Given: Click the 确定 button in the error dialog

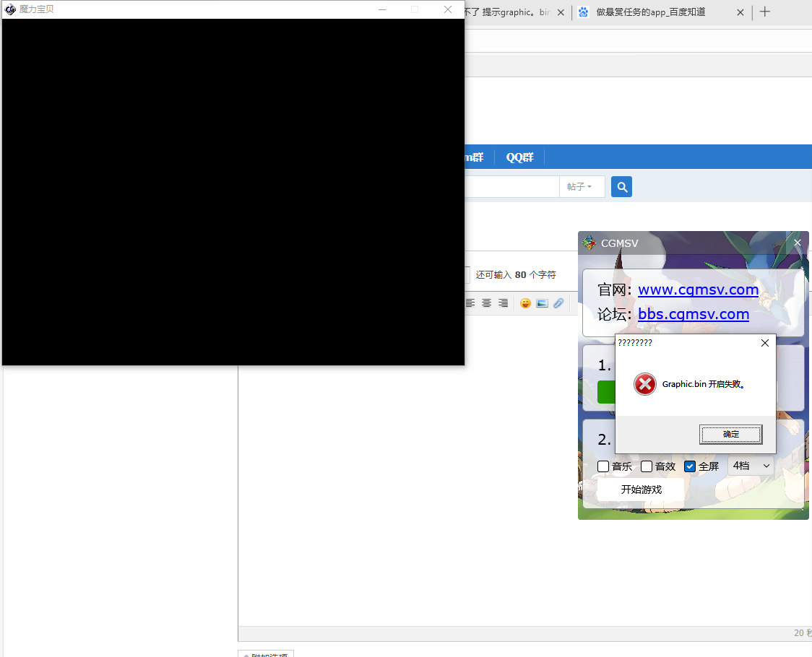Looking at the screenshot, I should pyautogui.click(x=730, y=435).
